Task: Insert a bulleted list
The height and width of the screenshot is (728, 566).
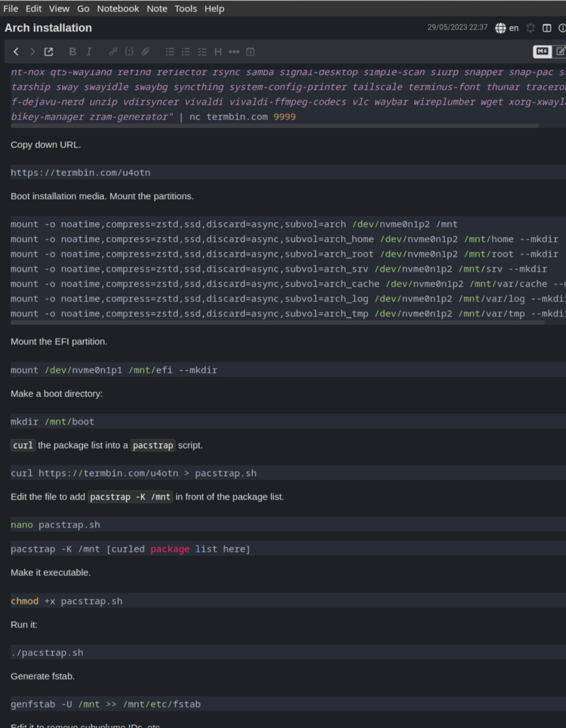Action: (170, 52)
